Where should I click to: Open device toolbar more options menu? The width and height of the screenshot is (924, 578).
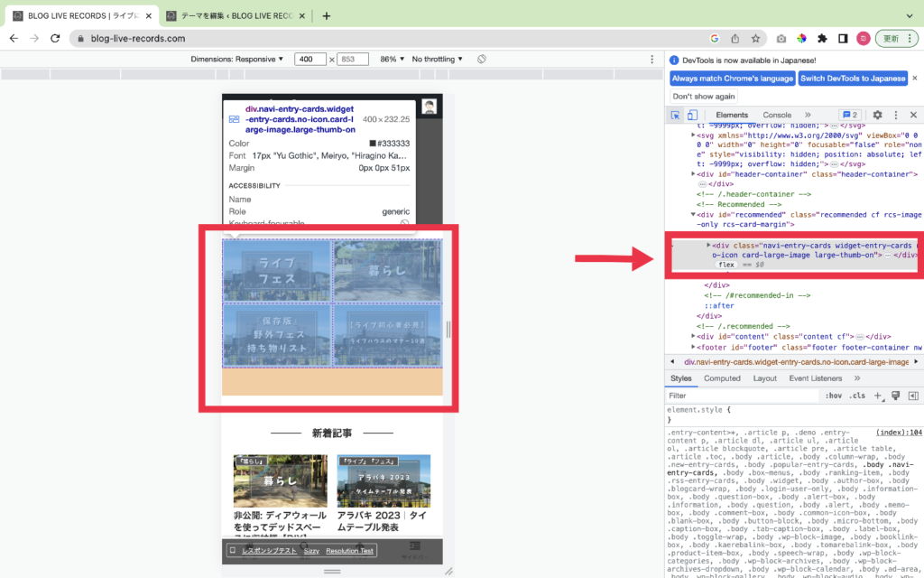(651, 59)
